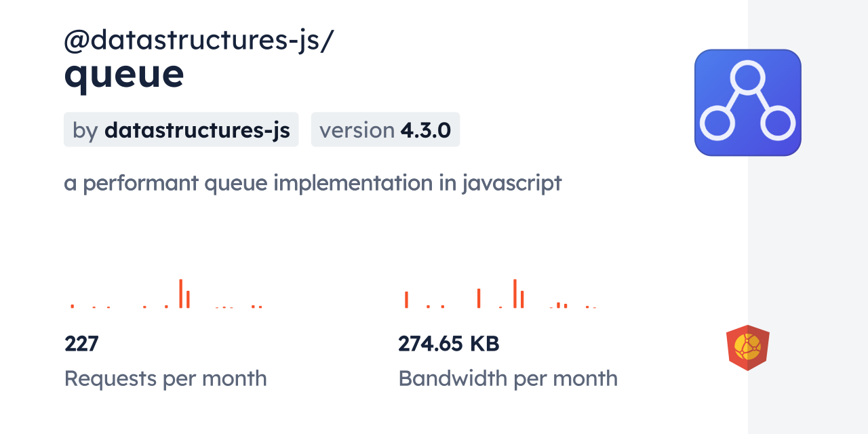Click the Requests per month label
The width and height of the screenshot is (868, 434).
coord(165,378)
